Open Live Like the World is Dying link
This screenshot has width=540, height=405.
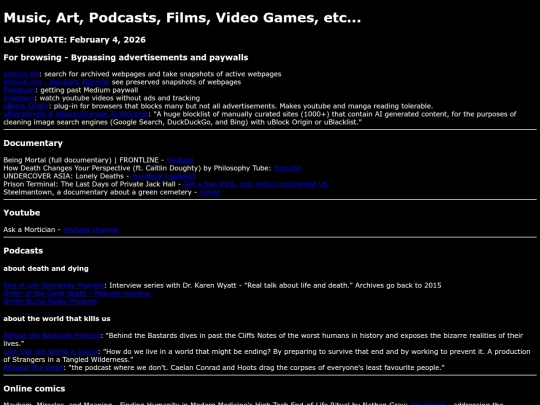tap(51, 352)
